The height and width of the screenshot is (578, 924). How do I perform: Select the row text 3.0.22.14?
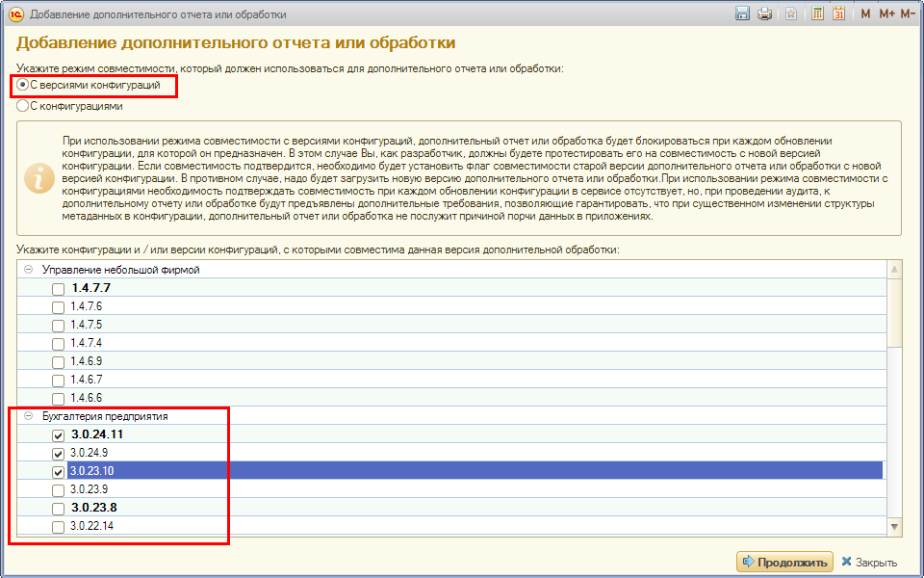92,526
